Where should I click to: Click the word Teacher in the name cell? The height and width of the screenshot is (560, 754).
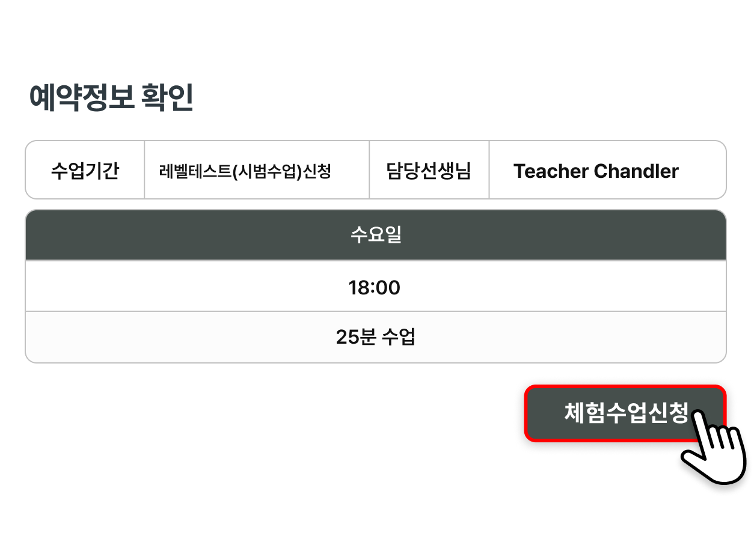(x=551, y=171)
